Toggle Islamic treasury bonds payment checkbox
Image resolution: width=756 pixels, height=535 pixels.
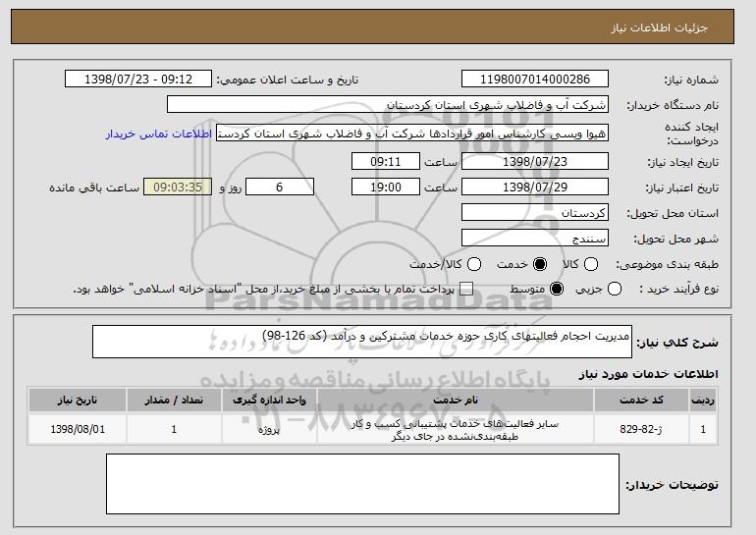coord(466,290)
